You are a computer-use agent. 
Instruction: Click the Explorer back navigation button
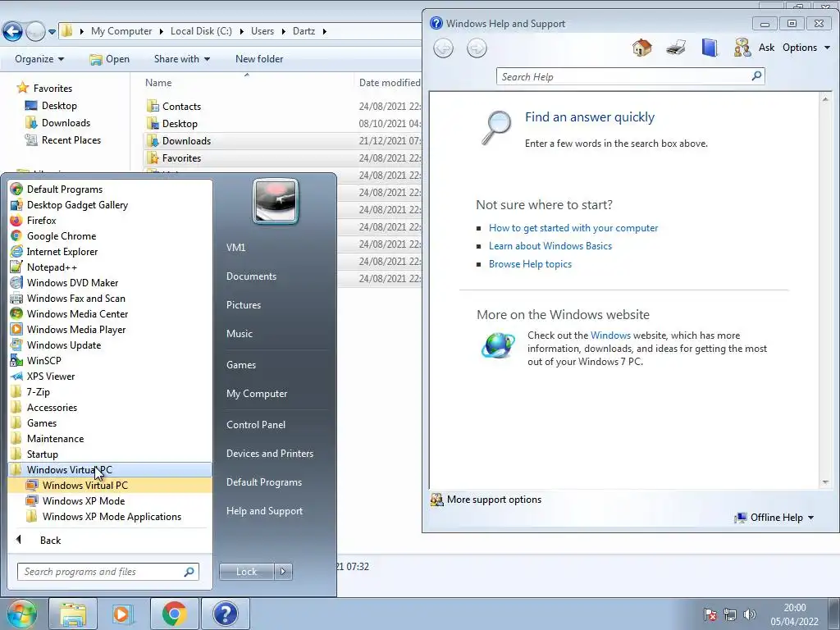tap(12, 31)
